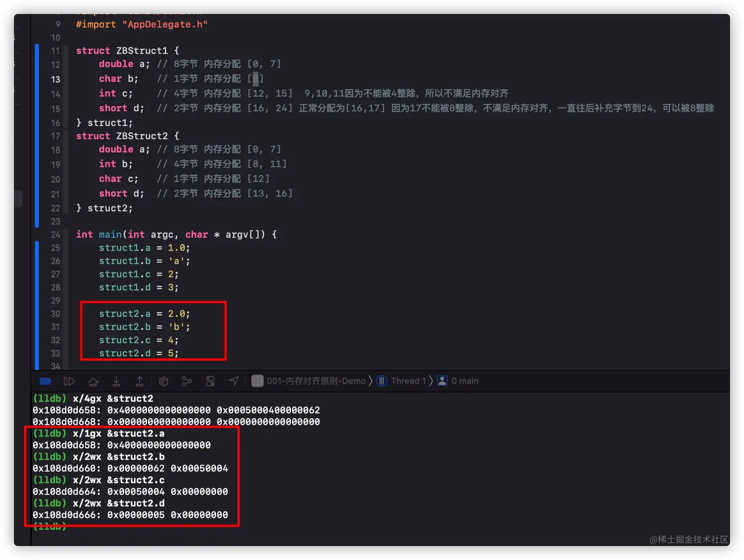Click "struct2.b = 'b';" statement
Screen dimensions: 744x560
click(145, 327)
